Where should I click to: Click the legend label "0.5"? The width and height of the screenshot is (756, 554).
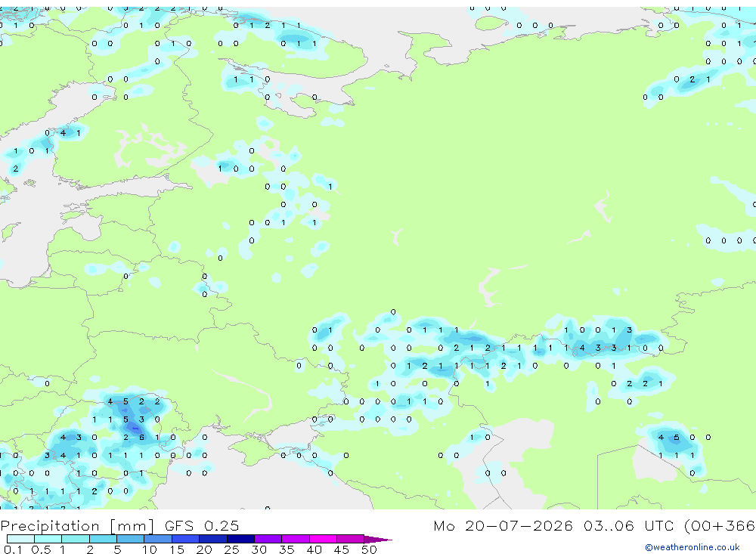tap(41, 549)
